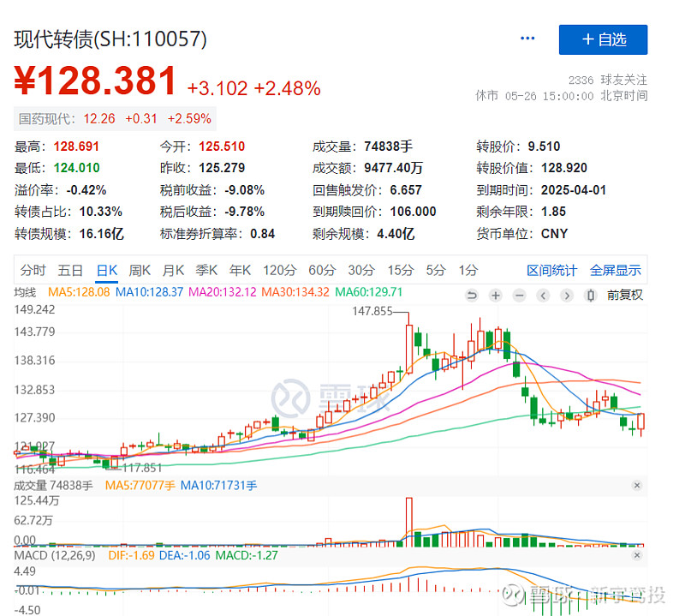Collapse the 成交量 volume panel
The width and height of the screenshot is (685, 616).
pos(637,485)
